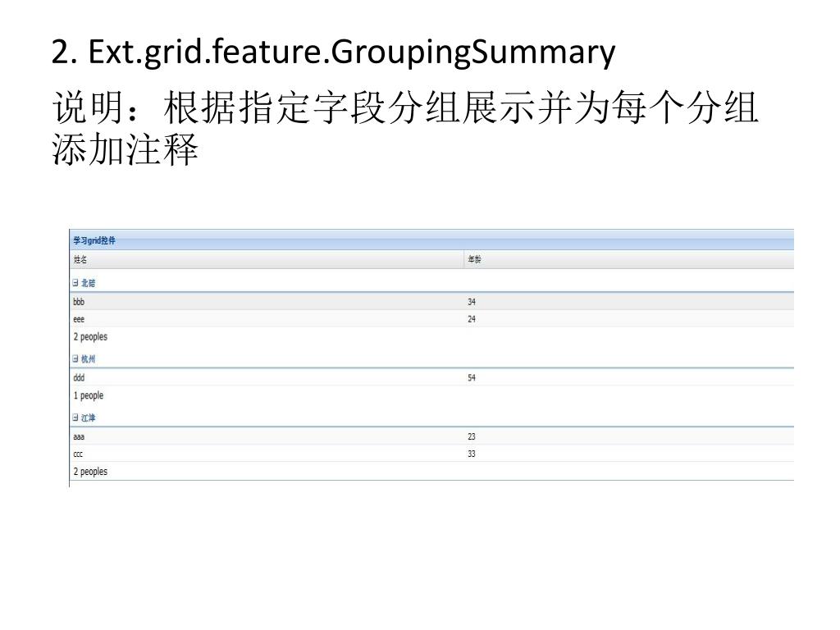
Task: Click age cell showing 33
Action: click(472, 454)
